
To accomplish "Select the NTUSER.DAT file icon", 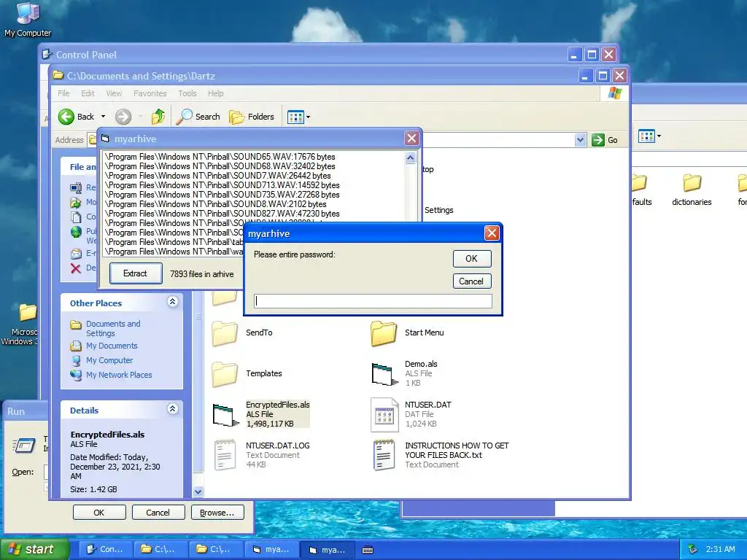I will click(x=384, y=415).
